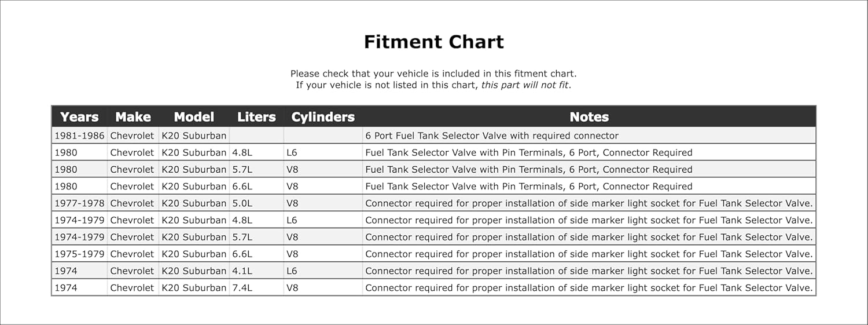This screenshot has width=868, height=325.
Task: Select the L6 cell in the 4.1L row
Action: (293, 271)
